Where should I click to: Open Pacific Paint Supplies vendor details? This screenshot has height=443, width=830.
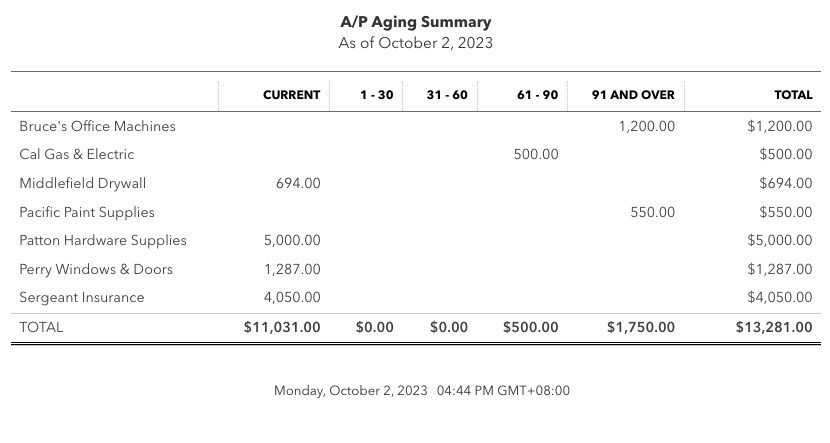pos(87,212)
